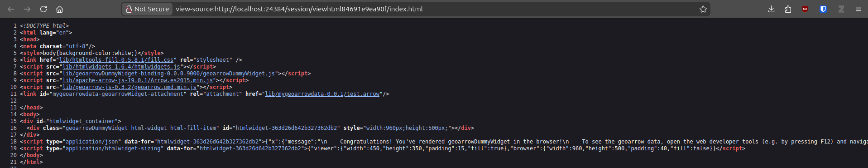Click the greyed-out Z extension icon

(x=841, y=9)
